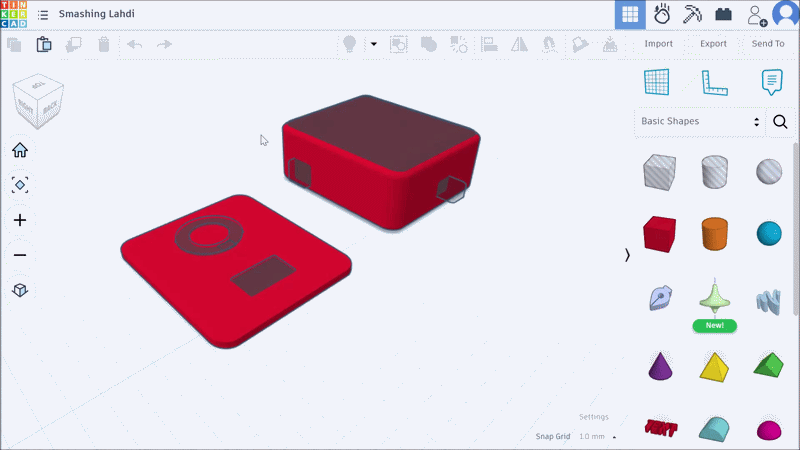Viewport: 800px width, 450px height.
Task: Click the Home view icon
Action: (x=20, y=150)
